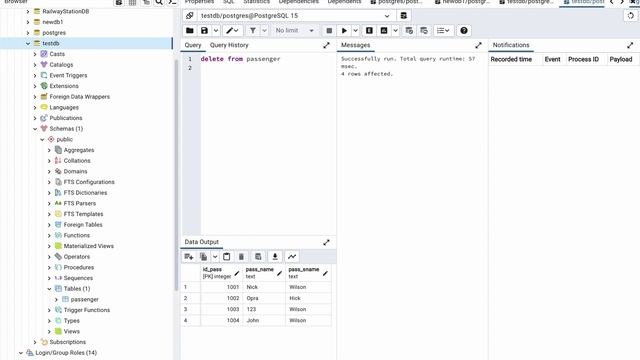Screen dimensions: 640x360
Task: Click the cell containing Opra
Action: pyautogui.click(x=264, y=298)
